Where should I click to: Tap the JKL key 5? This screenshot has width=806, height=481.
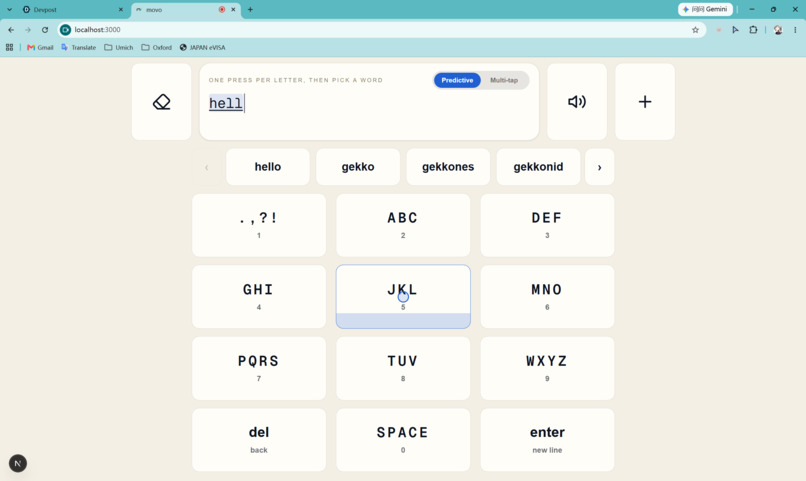tap(403, 297)
